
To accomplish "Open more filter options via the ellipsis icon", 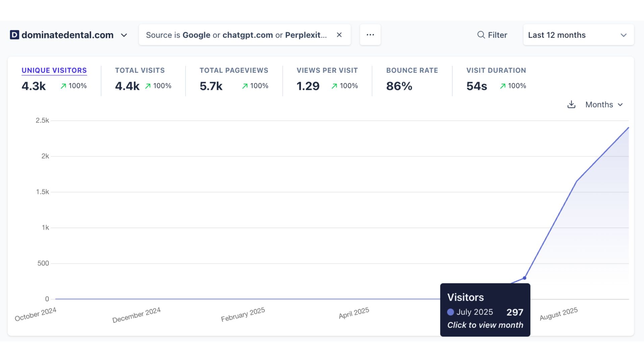I will [370, 35].
